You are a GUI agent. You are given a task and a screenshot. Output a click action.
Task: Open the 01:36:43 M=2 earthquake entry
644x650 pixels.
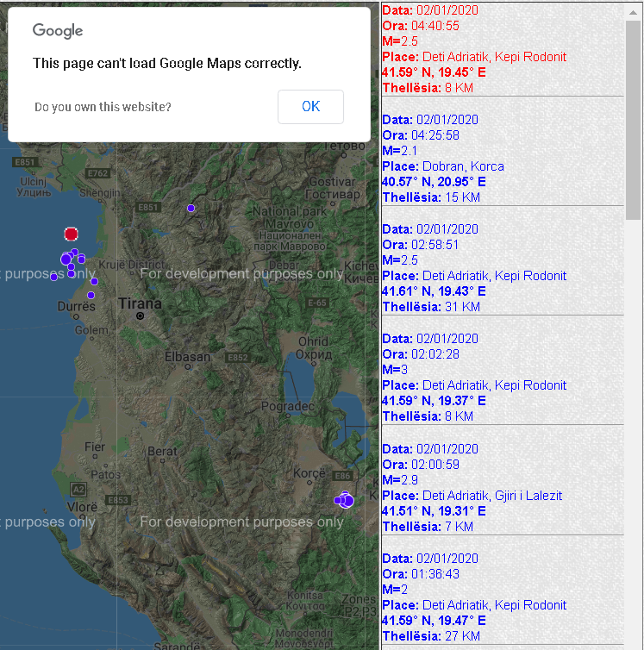tap(503, 597)
